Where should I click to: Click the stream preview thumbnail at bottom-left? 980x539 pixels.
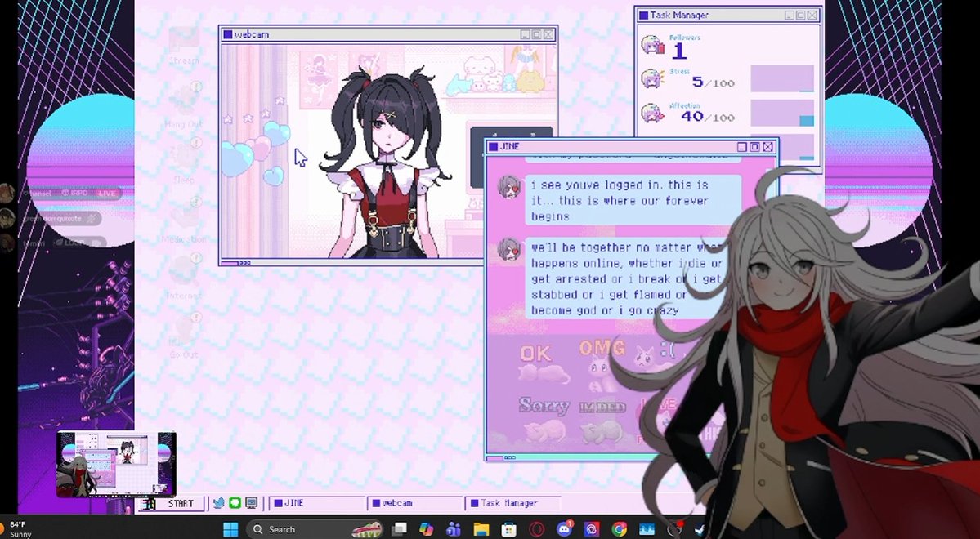tap(116, 464)
